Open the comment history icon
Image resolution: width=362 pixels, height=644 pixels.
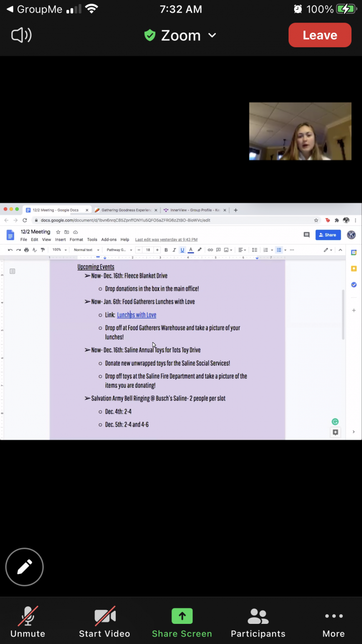[307, 235]
